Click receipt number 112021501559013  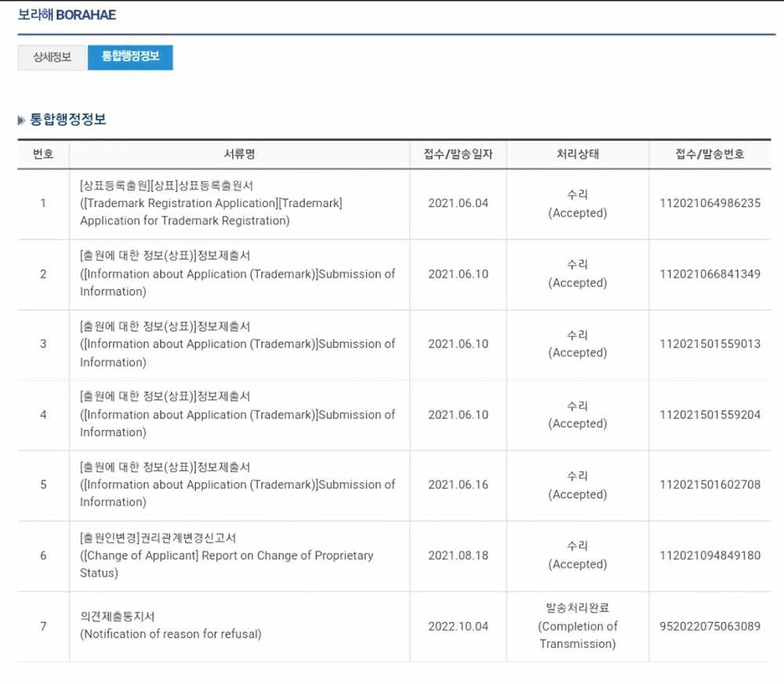click(x=710, y=344)
